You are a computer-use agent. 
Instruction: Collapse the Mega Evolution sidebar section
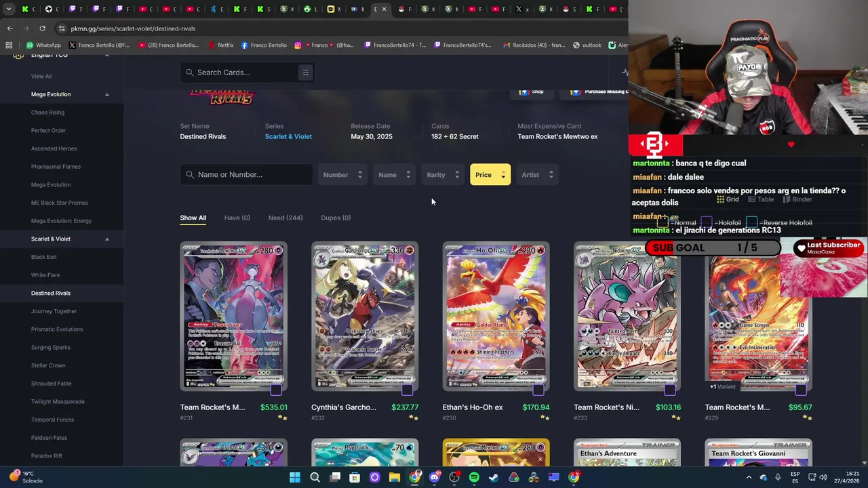(106, 94)
